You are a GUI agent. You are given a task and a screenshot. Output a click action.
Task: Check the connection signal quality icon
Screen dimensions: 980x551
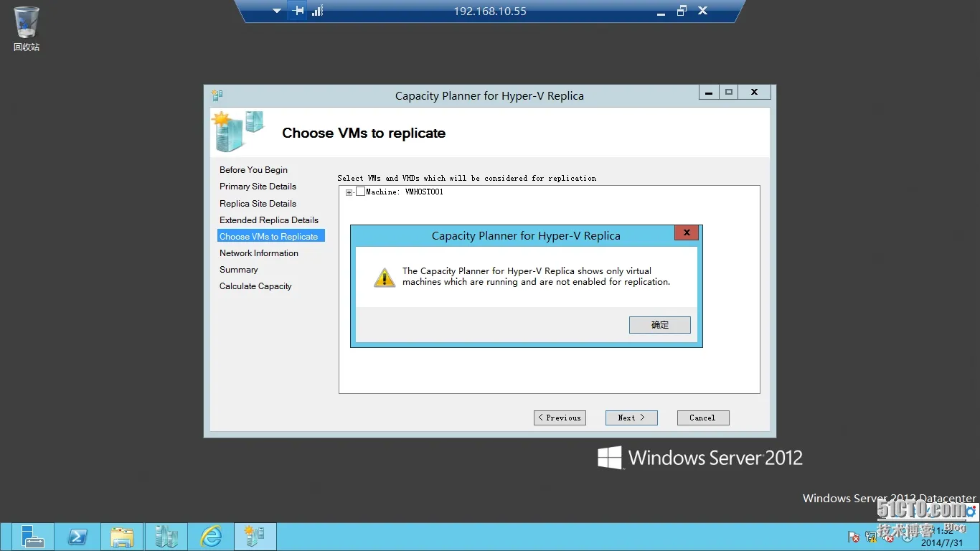318,11
